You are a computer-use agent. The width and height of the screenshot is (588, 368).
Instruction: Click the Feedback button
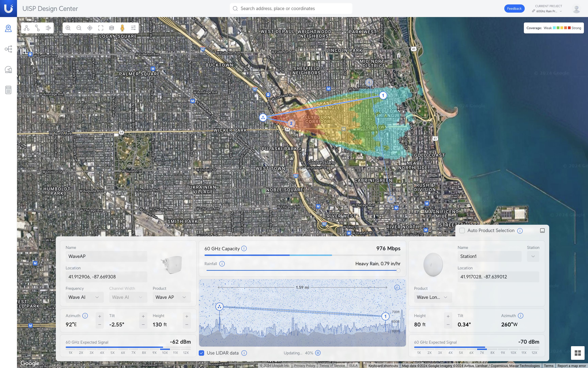coord(514,9)
